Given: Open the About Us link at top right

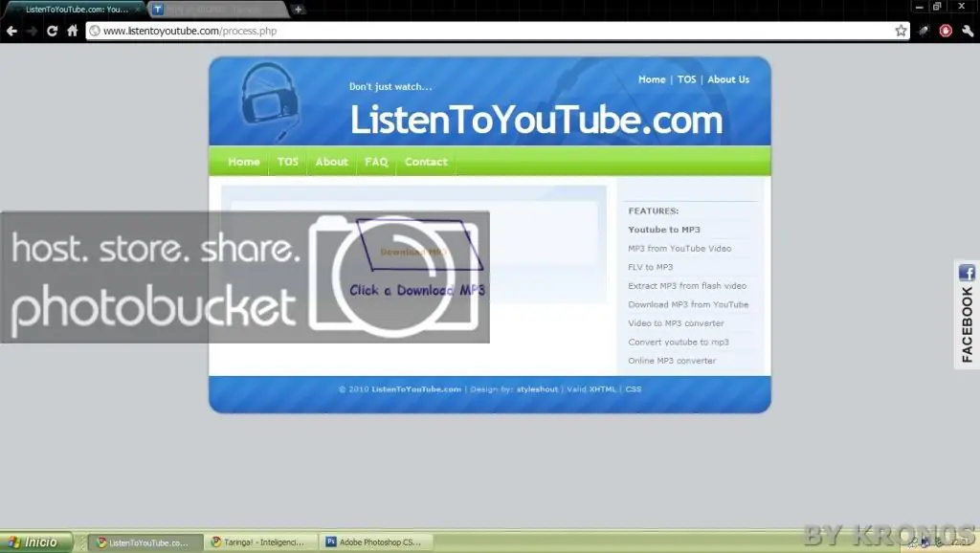Looking at the screenshot, I should point(728,79).
